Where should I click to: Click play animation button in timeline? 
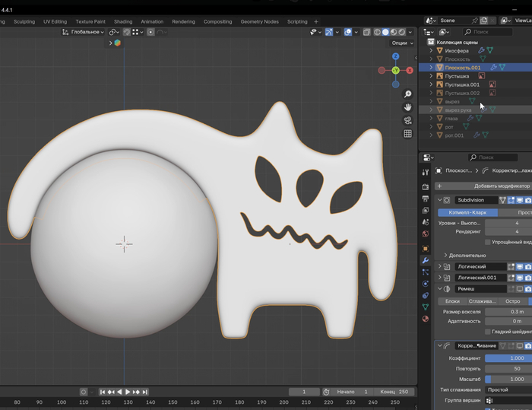tap(127, 392)
